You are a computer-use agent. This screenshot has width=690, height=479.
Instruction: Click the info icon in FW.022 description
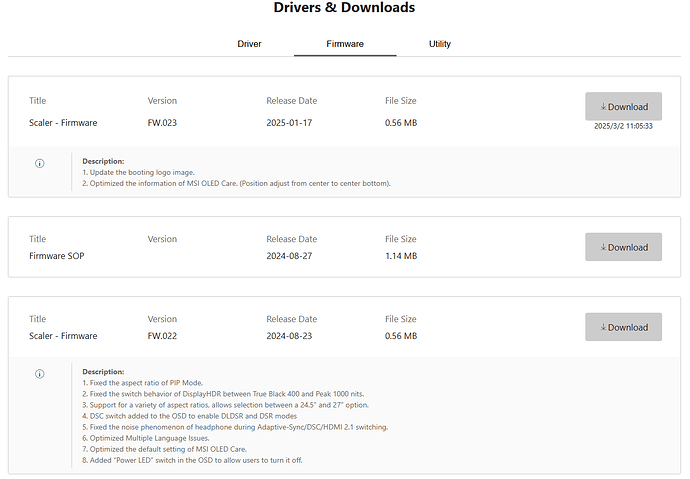click(x=40, y=374)
